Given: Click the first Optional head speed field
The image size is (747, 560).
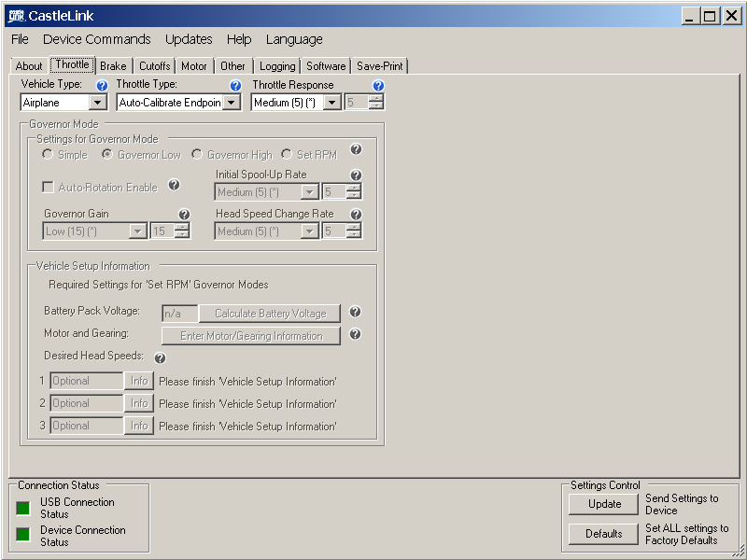Looking at the screenshot, I should [x=86, y=381].
